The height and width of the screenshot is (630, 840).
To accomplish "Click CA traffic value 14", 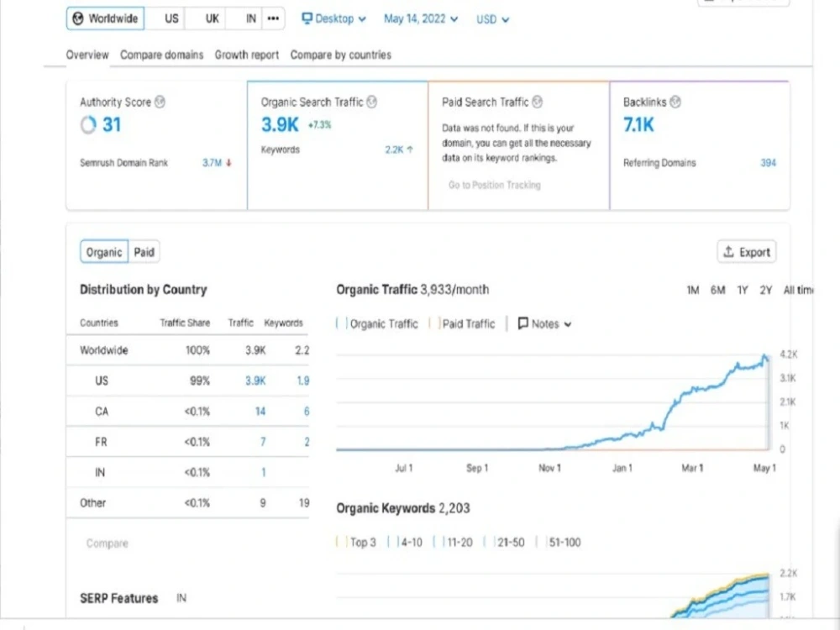I will [x=260, y=412].
